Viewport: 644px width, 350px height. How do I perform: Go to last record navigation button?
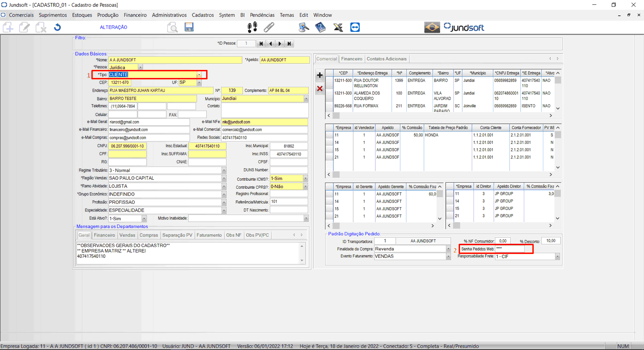tap(289, 43)
